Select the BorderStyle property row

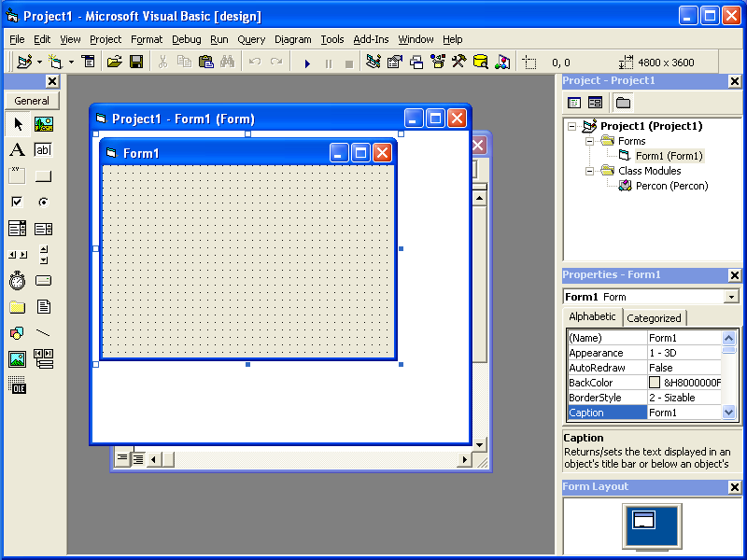click(644, 398)
